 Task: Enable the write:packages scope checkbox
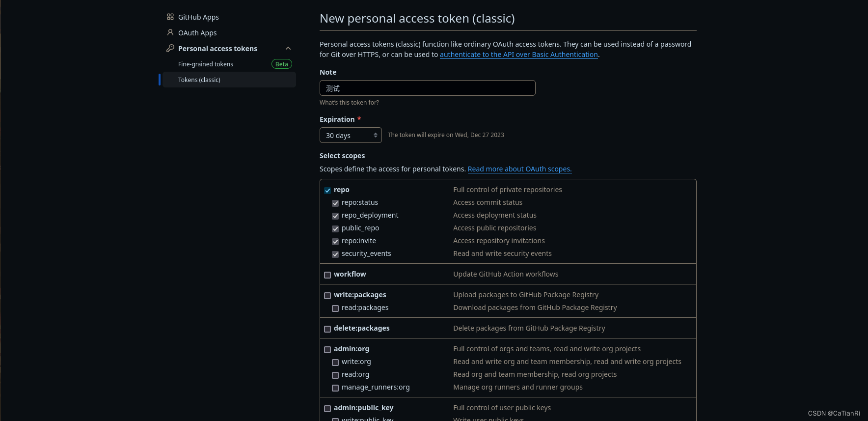tap(327, 295)
